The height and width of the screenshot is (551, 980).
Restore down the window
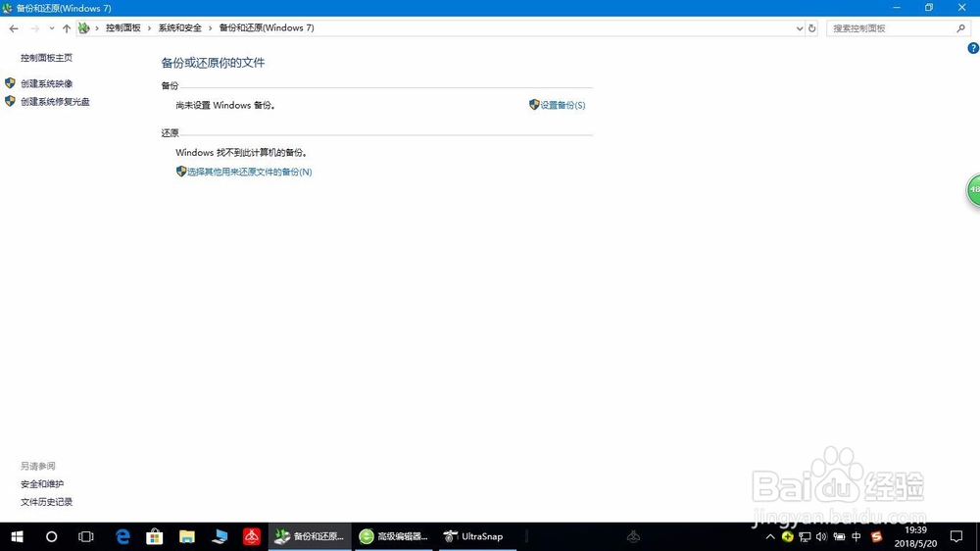pyautogui.click(x=929, y=8)
